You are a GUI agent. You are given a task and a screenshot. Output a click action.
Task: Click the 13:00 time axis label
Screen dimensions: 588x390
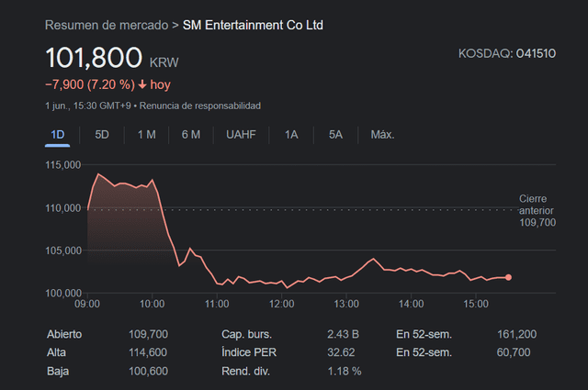(x=346, y=304)
